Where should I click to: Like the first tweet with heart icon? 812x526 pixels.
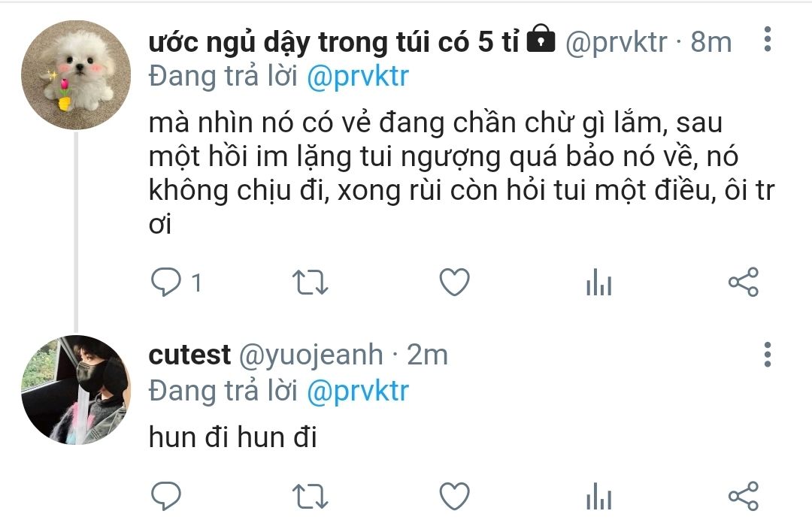coord(454,282)
